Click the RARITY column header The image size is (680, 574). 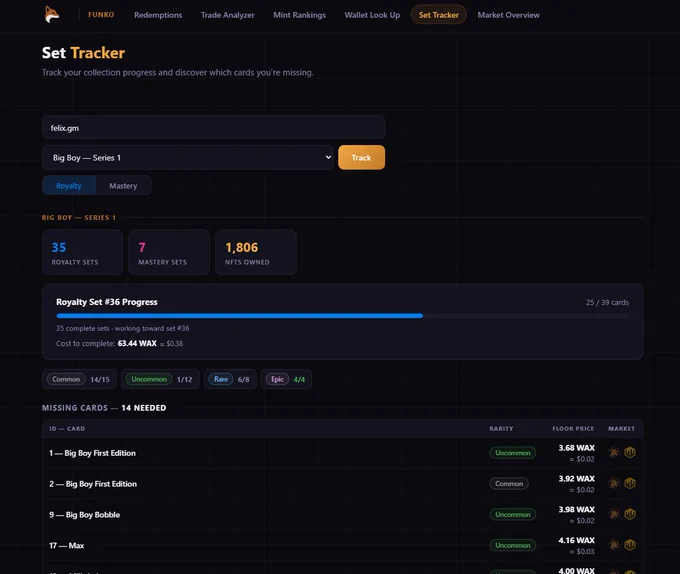pos(501,428)
